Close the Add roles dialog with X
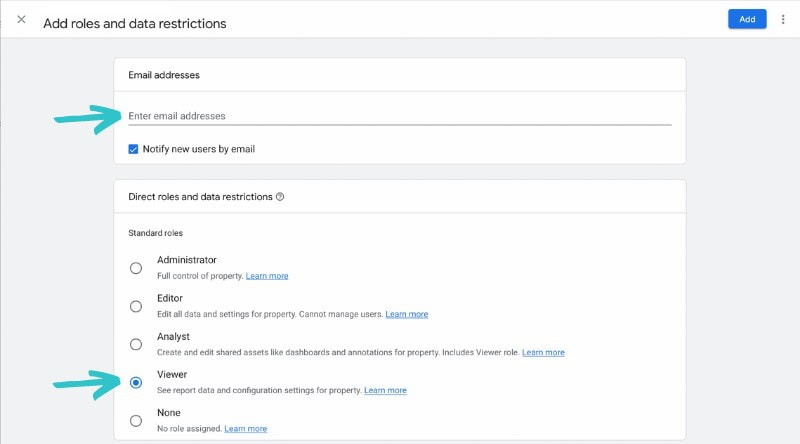Screen dimensions: 800x444 (21, 20)
